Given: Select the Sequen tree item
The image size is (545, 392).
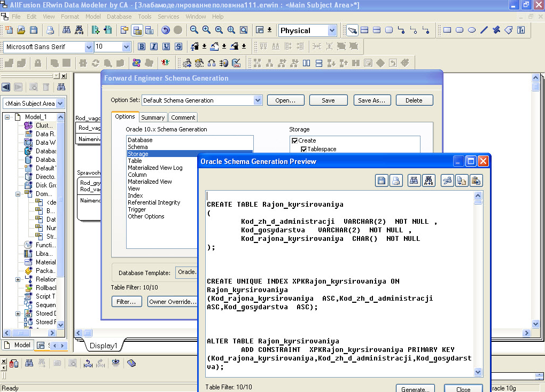Looking at the screenshot, I should [45, 305].
